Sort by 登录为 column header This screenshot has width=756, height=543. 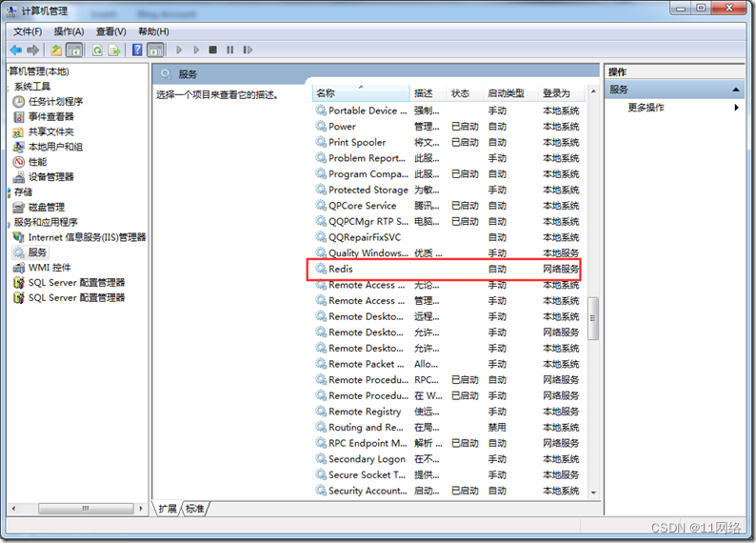(x=561, y=93)
